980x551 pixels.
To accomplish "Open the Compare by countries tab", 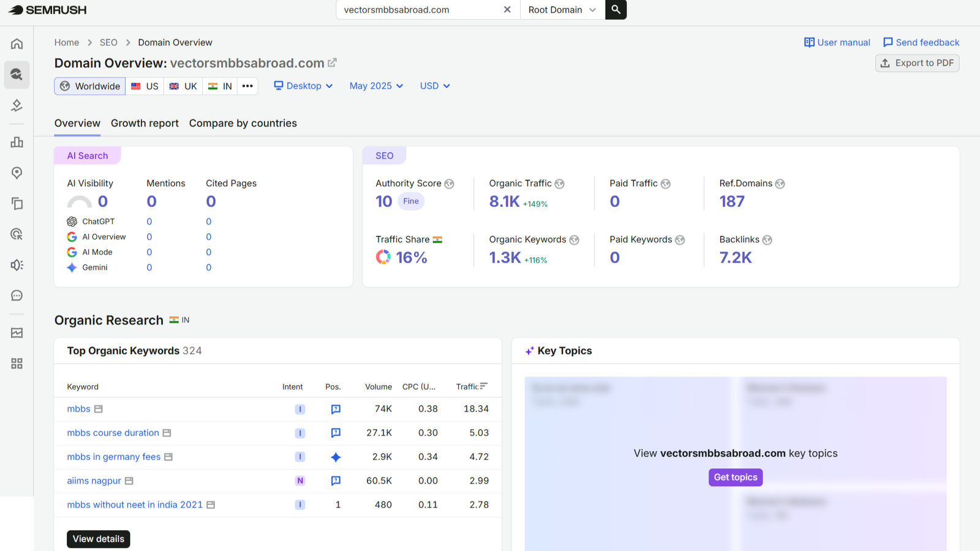I will pos(243,123).
